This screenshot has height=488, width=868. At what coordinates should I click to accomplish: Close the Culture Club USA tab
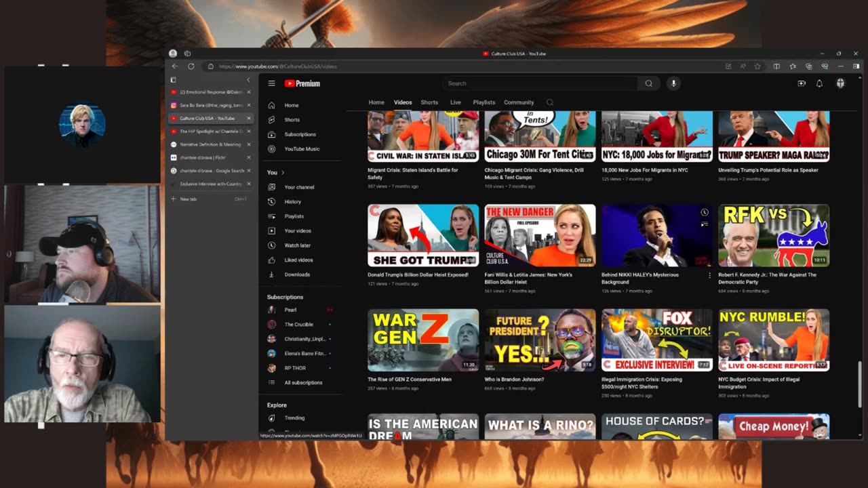tap(249, 118)
